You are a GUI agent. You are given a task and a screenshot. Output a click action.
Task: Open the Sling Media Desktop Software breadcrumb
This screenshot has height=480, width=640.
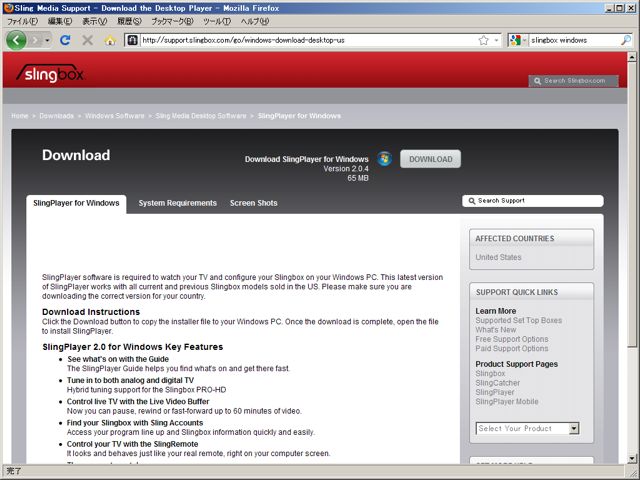coord(201,116)
